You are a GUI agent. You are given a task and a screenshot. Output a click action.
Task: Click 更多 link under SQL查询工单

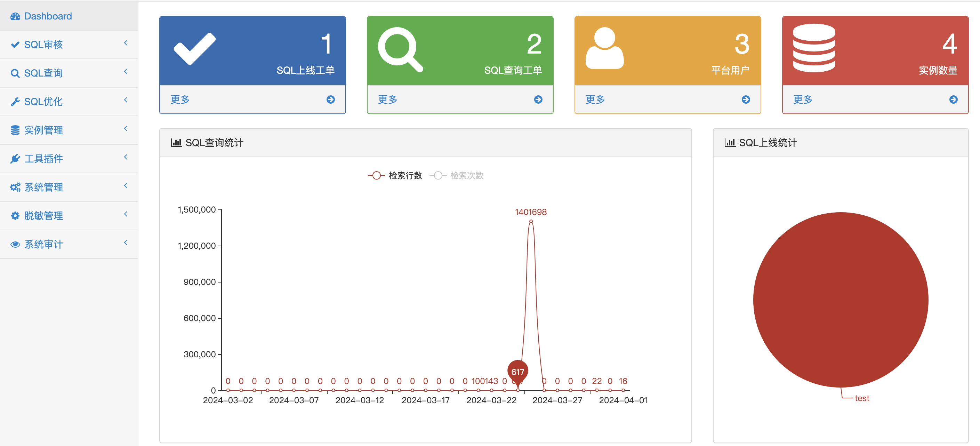click(387, 99)
